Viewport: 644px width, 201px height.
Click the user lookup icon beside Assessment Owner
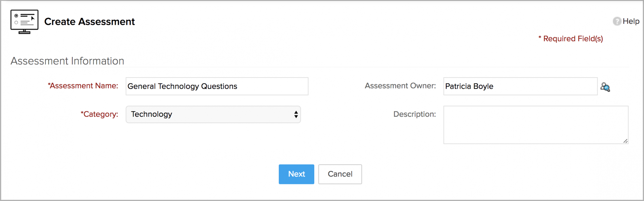click(x=605, y=87)
